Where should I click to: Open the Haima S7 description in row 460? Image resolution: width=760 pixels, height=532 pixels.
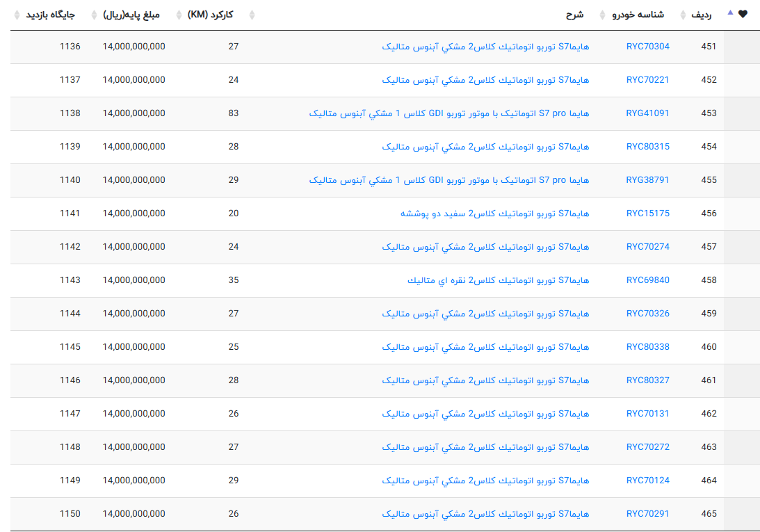(485, 347)
